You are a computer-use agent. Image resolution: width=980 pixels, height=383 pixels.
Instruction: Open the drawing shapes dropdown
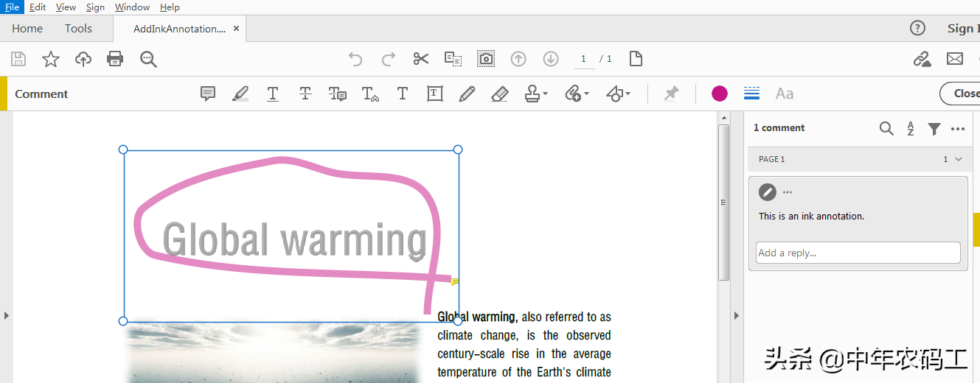(618, 94)
